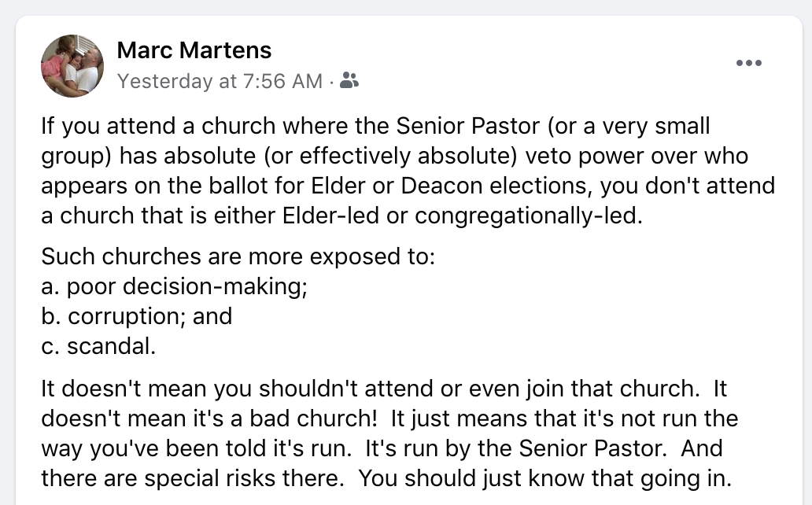Select the list item "b. corruption; and"

coord(136,316)
